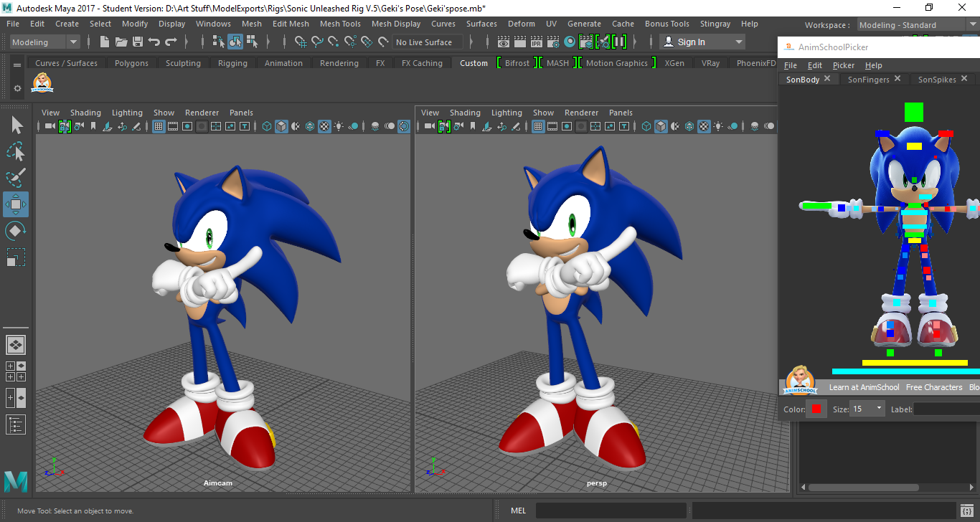Launch AnimSchool Picker shelf icon

43,83
